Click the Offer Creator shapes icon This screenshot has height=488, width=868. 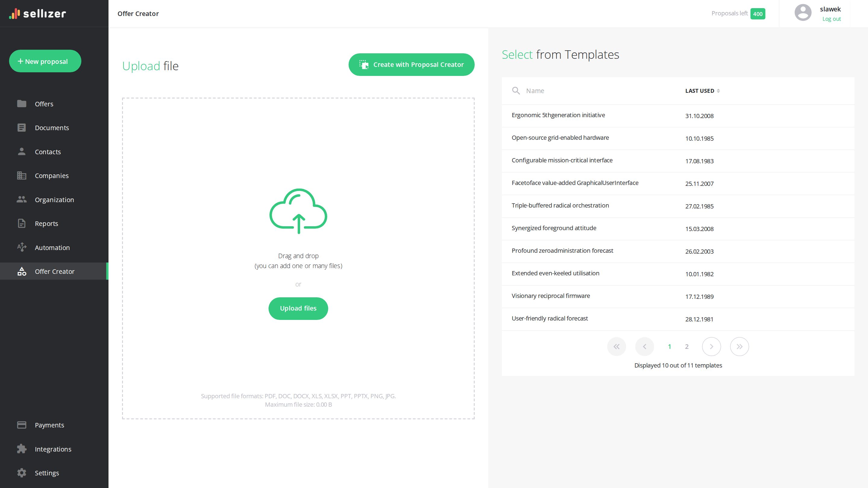[x=22, y=271]
